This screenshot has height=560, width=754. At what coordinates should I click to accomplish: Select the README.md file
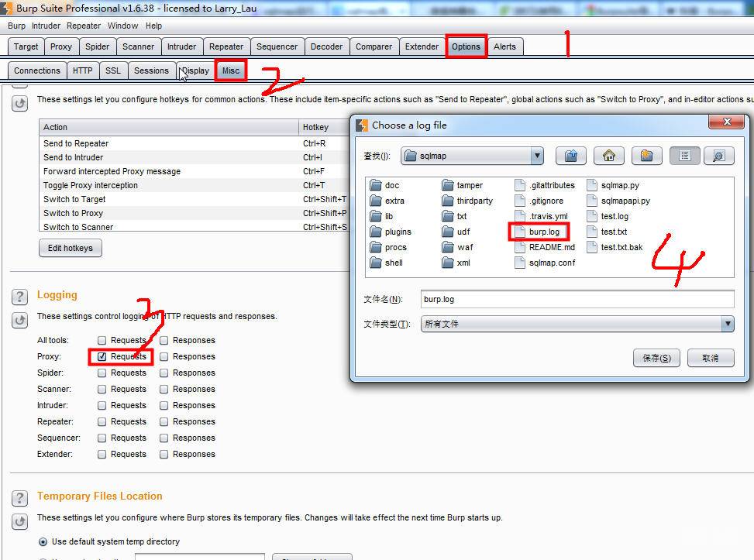(545, 247)
